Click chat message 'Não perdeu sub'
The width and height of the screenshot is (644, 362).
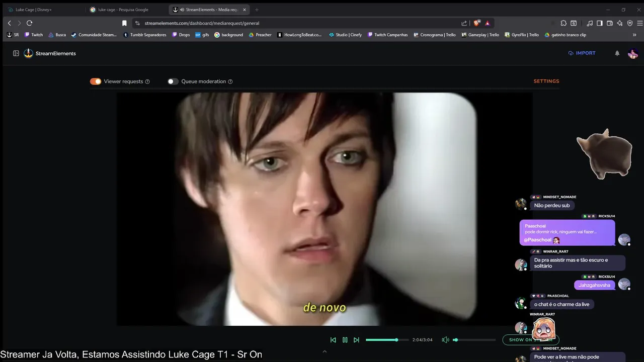(552, 205)
